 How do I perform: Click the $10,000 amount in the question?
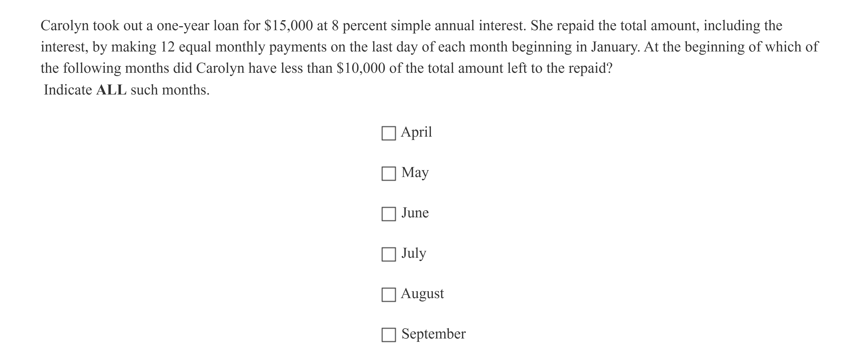click(x=360, y=69)
